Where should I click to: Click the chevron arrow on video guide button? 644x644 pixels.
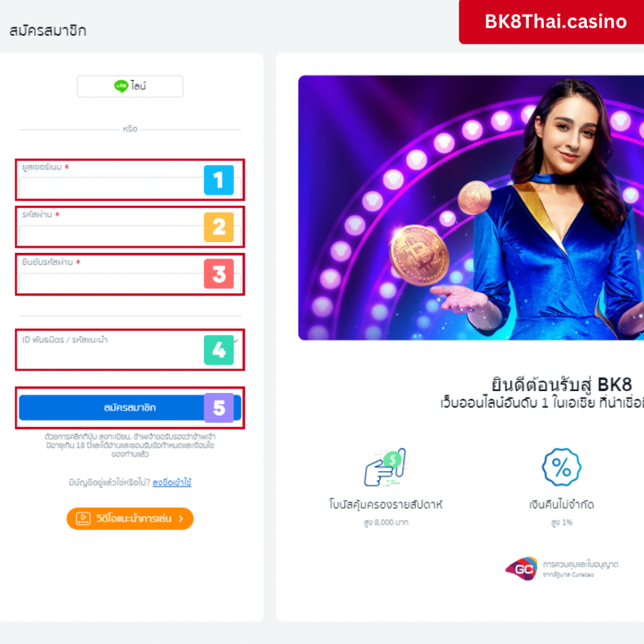181,519
